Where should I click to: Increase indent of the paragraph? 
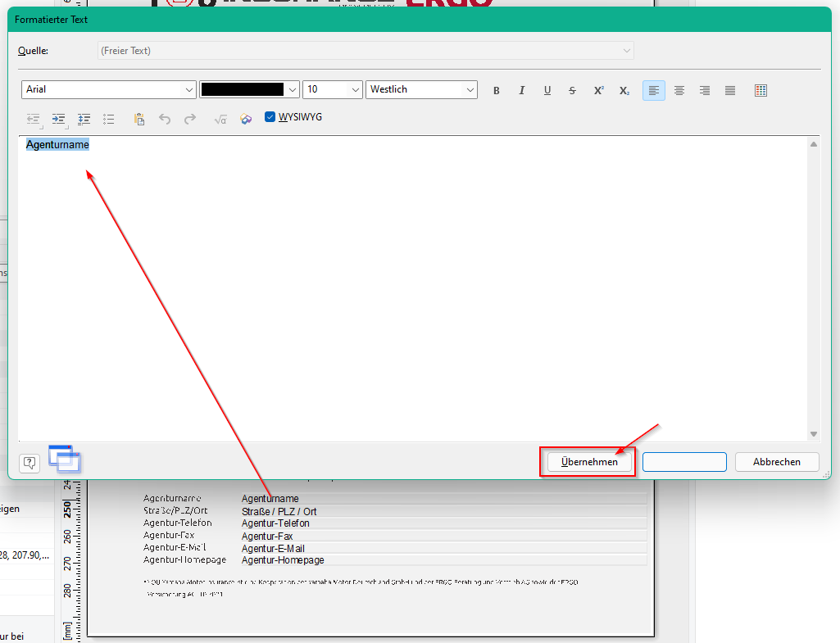(x=58, y=119)
